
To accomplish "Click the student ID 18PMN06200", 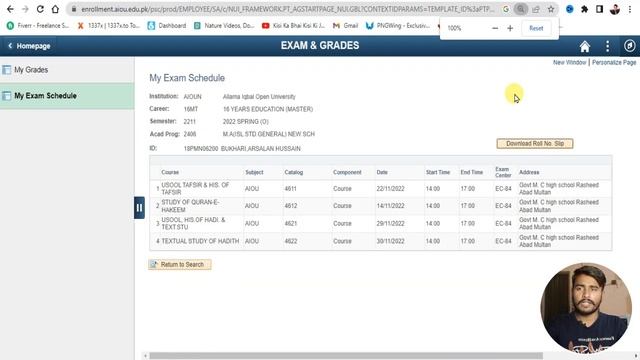I will pos(201,149).
